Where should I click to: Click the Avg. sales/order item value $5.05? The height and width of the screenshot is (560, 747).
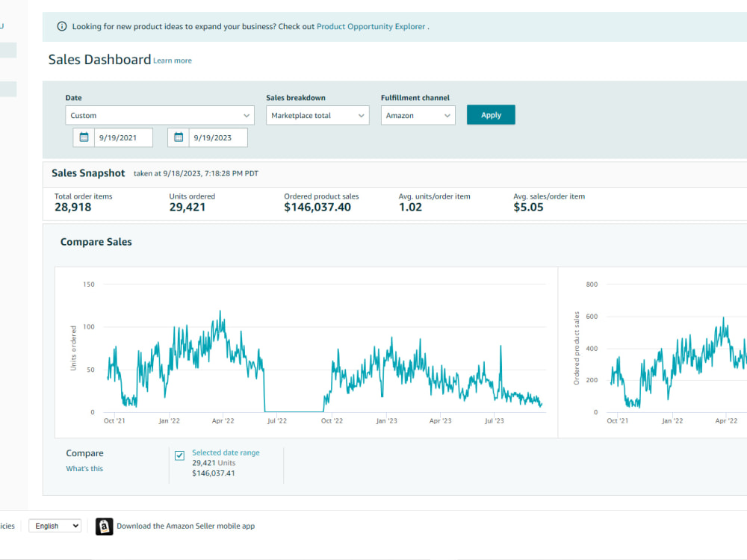528,207
